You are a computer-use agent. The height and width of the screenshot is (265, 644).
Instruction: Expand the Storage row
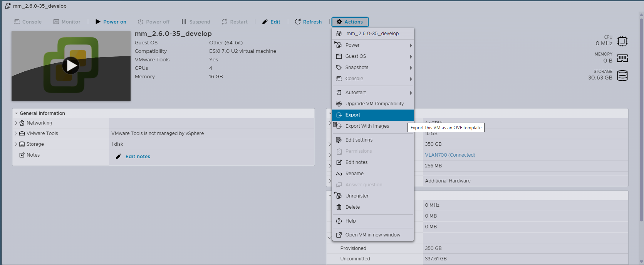pos(16,144)
